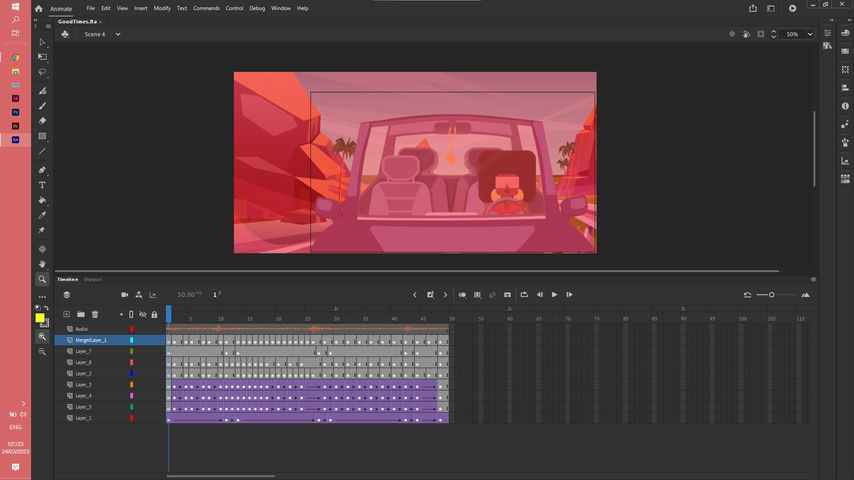Viewport: 854px width, 480px height.
Task: Choose the Paint Bucket tool
Action: pos(42,200)
